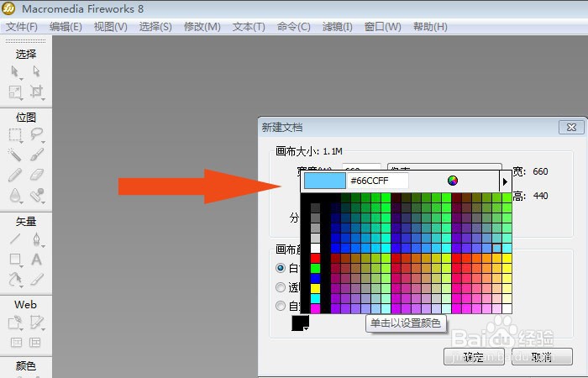Select the Freeform tool
588x378 pixels.
point(15,280)
